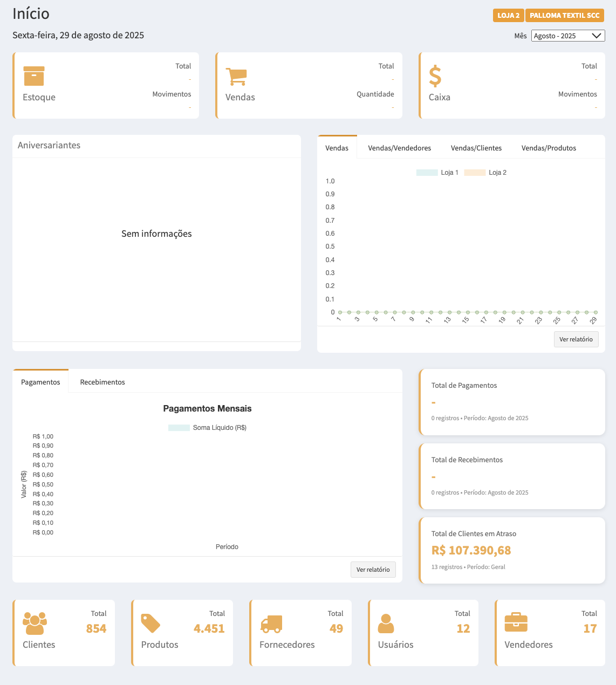The height and width of the screenshot is (685, 616).
Task: Click the Vendas shopping cart icon
Action: pyautogui.click(x=236, y=77)
